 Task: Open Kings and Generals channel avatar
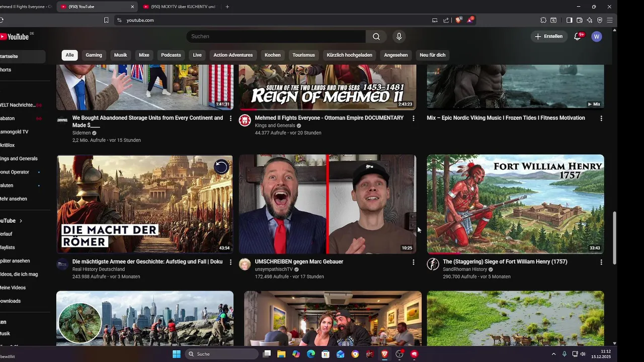click(245, 121)
